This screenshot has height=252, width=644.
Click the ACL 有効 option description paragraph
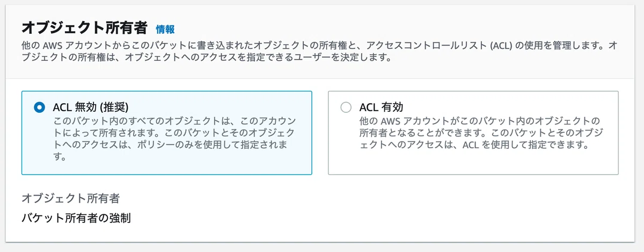tap(481, 132)
